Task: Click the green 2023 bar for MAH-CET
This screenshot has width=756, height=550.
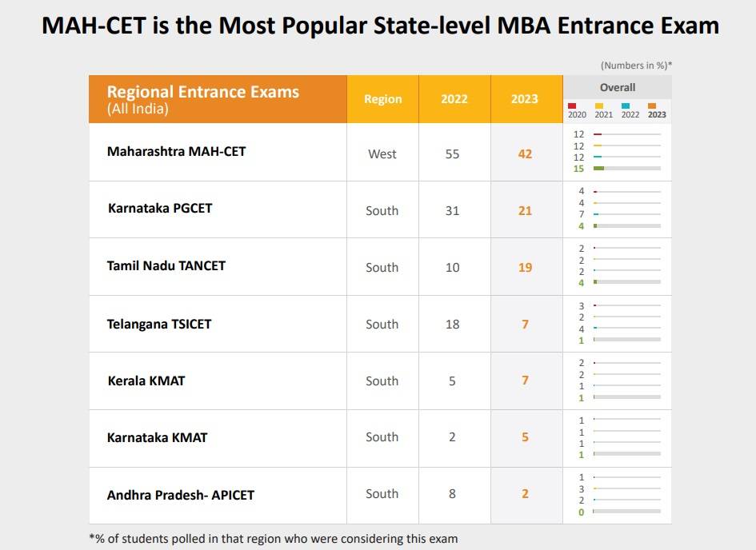Action: click(x=598, y=169)
